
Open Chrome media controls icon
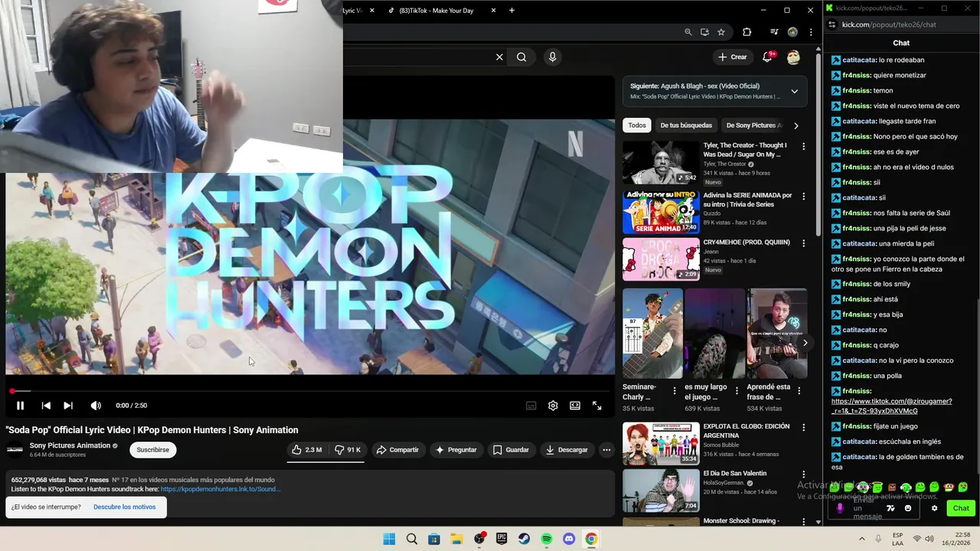tap(774, 32)
